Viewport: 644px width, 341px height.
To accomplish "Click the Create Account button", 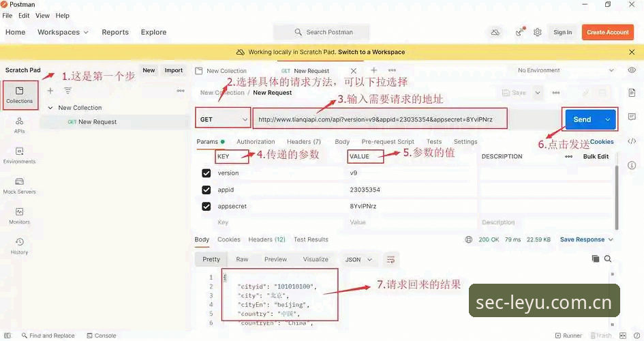I will coord(607,32).
